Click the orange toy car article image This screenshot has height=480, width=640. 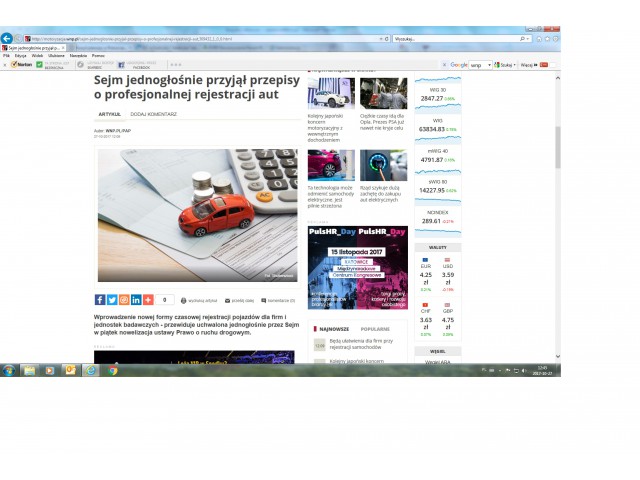pos(196,215)
